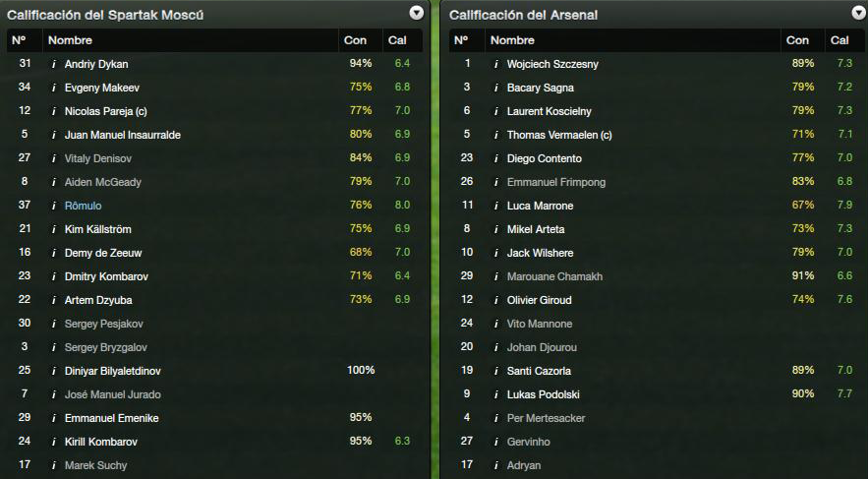The height and width of the screenshot is (479, 868).
Task: Open info icon for Kim Källström
Action: pyautogui.click(x=54, y=229)
